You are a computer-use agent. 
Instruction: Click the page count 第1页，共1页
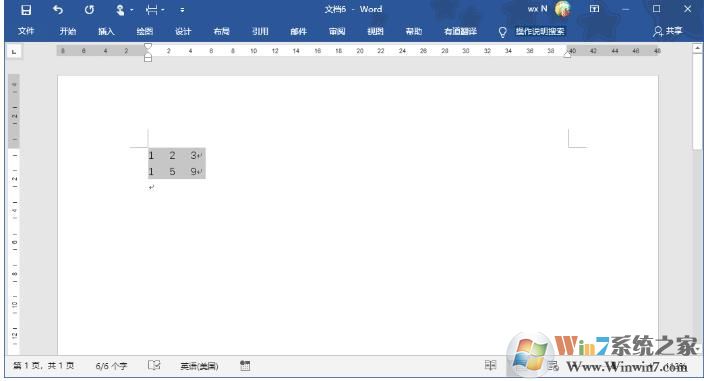pos(43,366)
